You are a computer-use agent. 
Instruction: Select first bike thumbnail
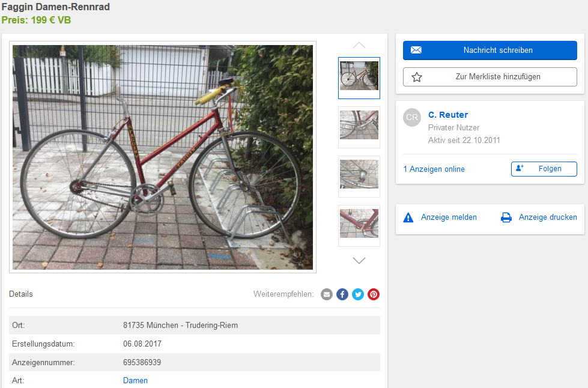click(x=359, y=78)
